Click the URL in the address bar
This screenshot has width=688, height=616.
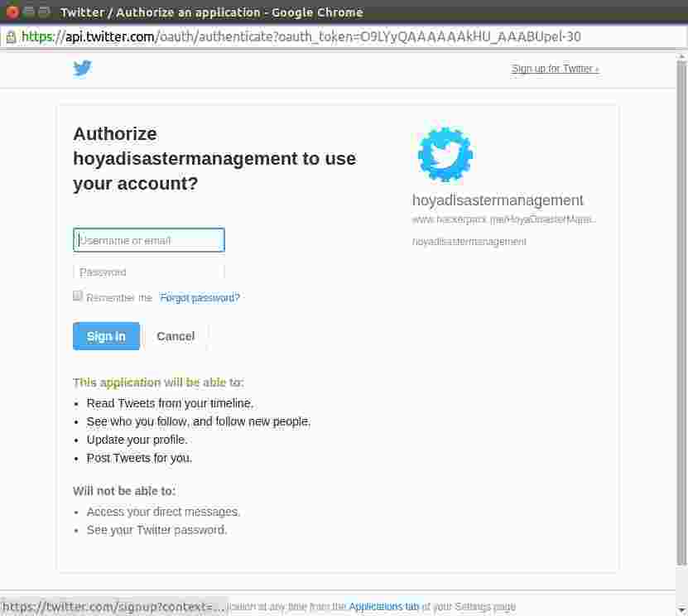click(x=301, y=37)
